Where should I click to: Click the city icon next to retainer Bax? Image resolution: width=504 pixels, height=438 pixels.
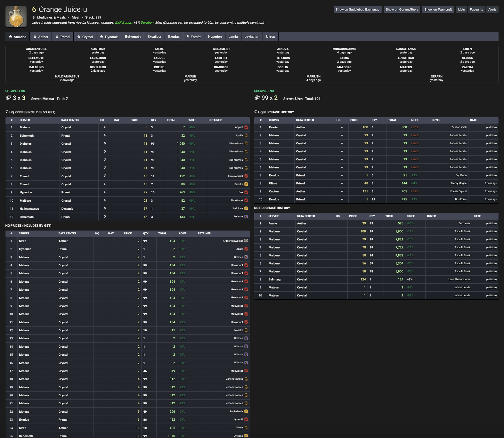tap(246, 192)
